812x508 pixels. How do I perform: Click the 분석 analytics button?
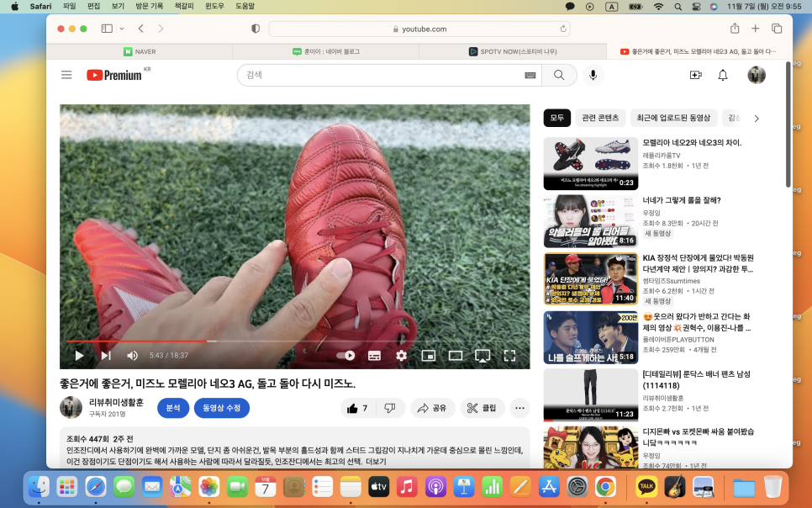click(x=173, y=408)
